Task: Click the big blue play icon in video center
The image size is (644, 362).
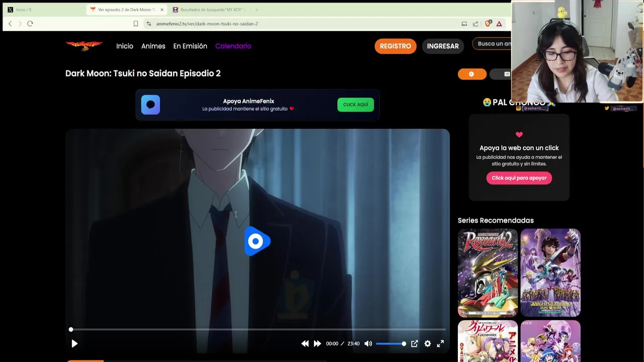Action: click(257, 241)
